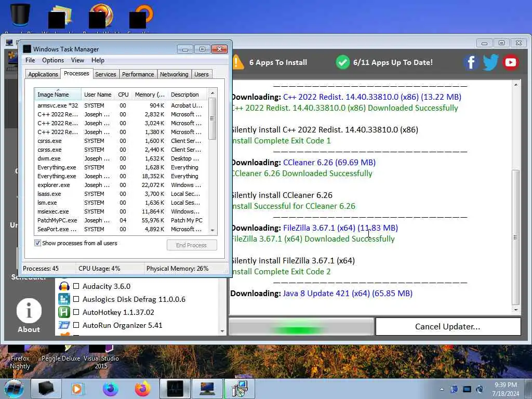Switch to Applications tab
This screenshot has height=399, width=532.
tap(43, 74)
